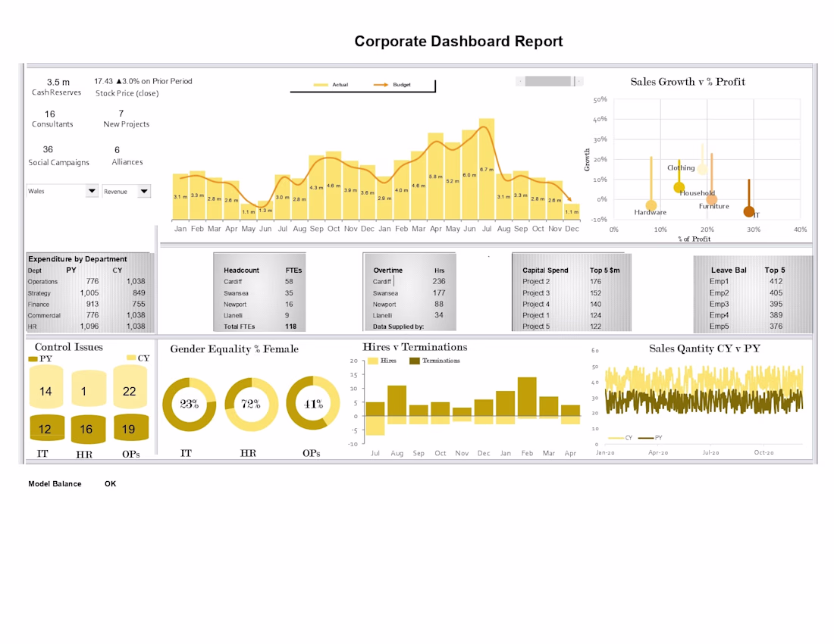Click the 72% HR donut chart
Image resolution: width=834 pixels, height=644 pixels.
click(x=251, y=405)
